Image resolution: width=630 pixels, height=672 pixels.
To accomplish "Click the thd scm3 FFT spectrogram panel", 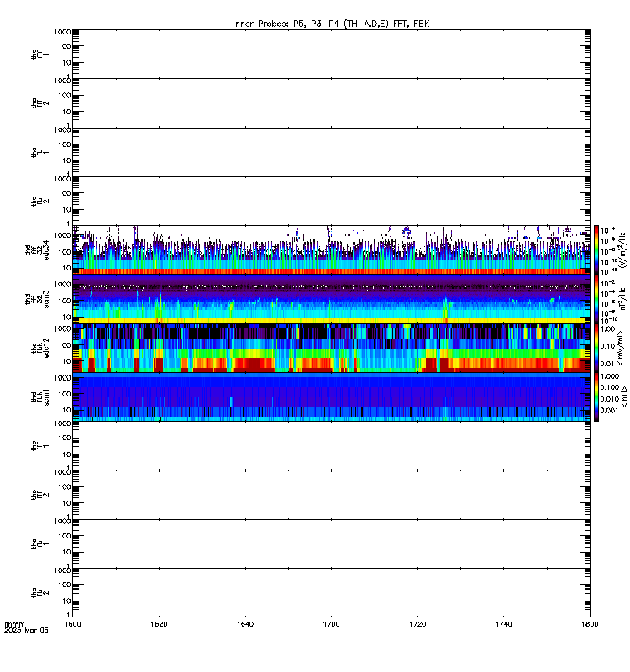I will pyautogui.click(x=331, y=299).
